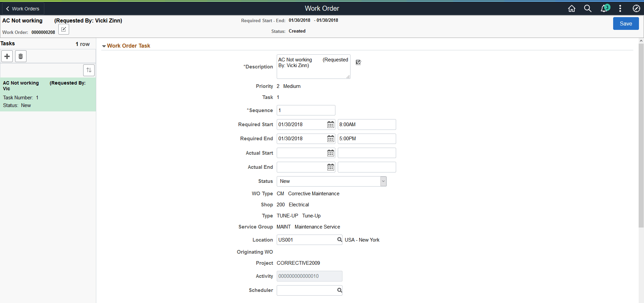Click inside the Sequence input field

tap(305, 110)
